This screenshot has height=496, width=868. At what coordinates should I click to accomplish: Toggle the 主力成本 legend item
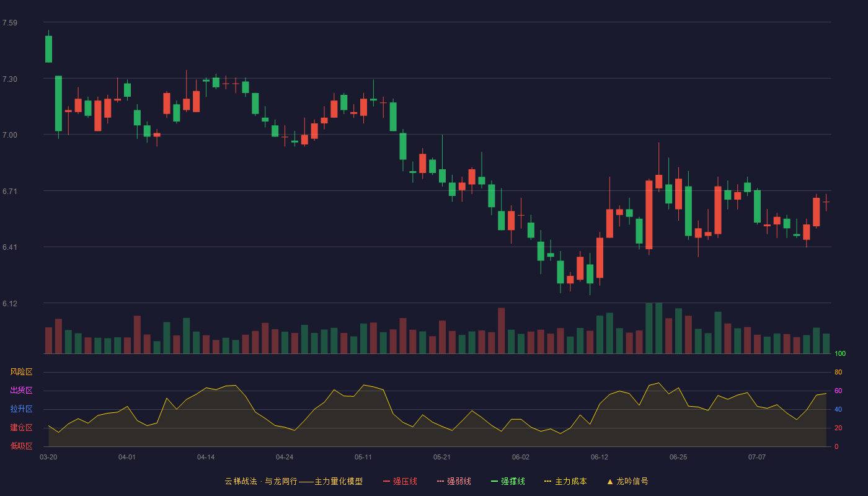[565, 481]
